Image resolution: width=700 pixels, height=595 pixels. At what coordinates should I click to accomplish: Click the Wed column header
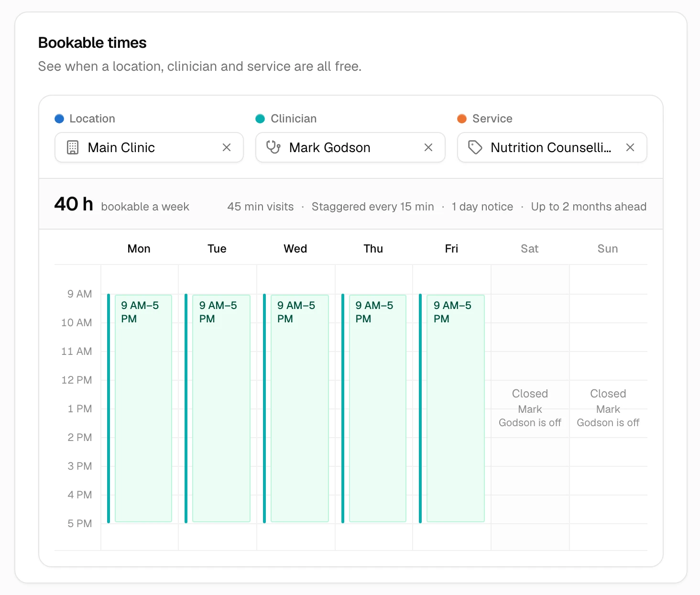click(295, 249)
